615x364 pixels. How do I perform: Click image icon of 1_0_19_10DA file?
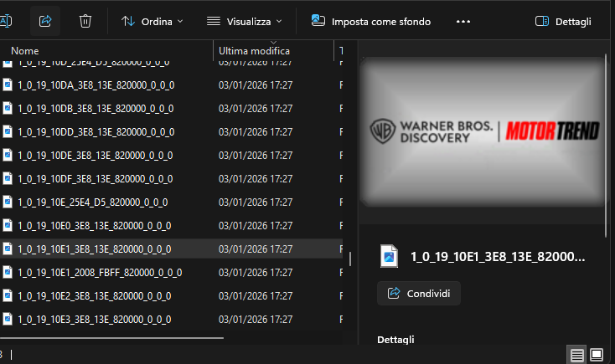coord(8,85)
